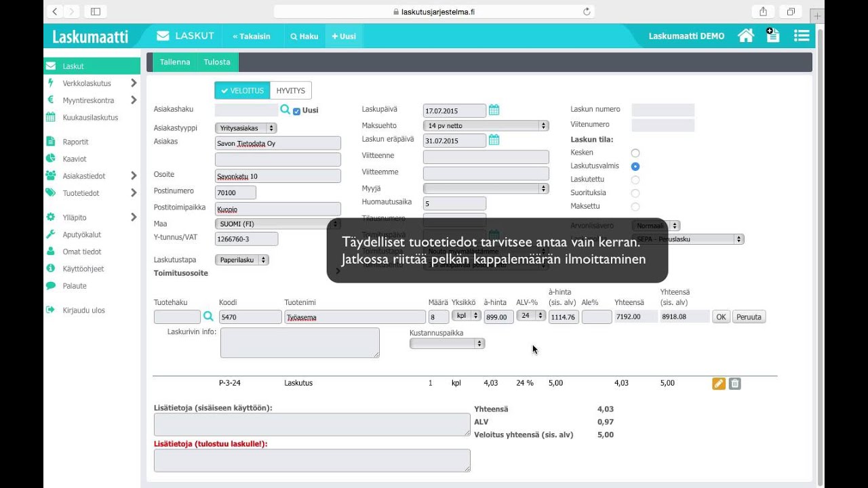Image resolution: width=868 pixels, height=488 pixels.
Task: Click the Asiakastiedot people icon
Action: tap(50, 176)
